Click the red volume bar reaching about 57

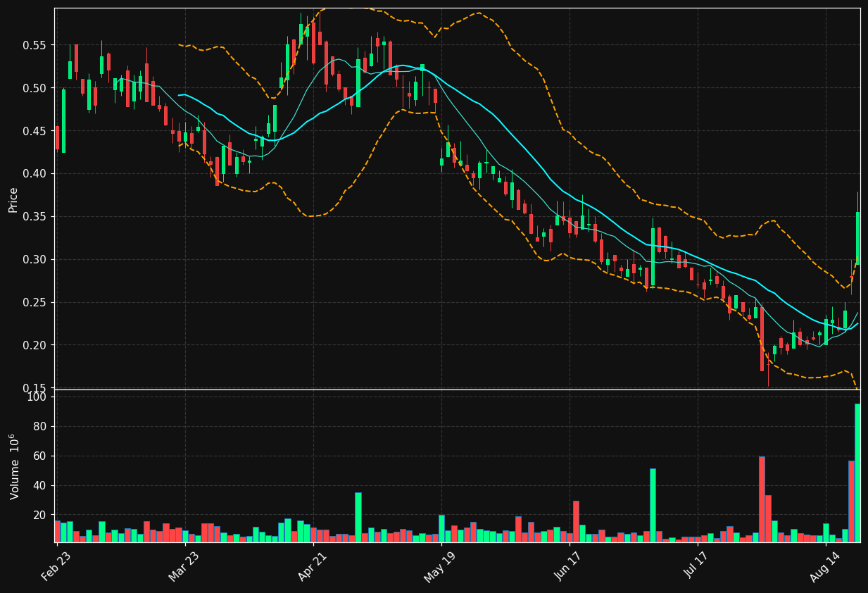(x=851, y=501)
